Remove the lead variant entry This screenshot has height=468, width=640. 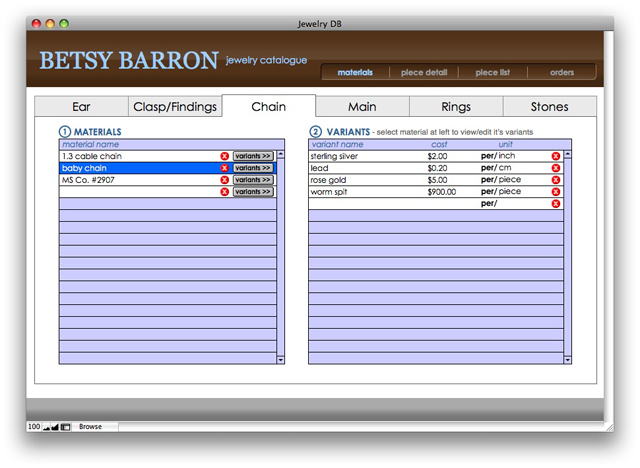556,168
